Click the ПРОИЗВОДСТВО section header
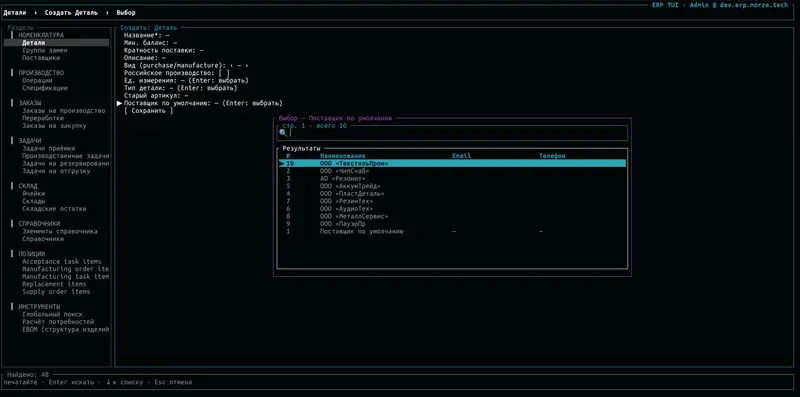The height and width of the screenshot is (397, 800). pos(41,73)
